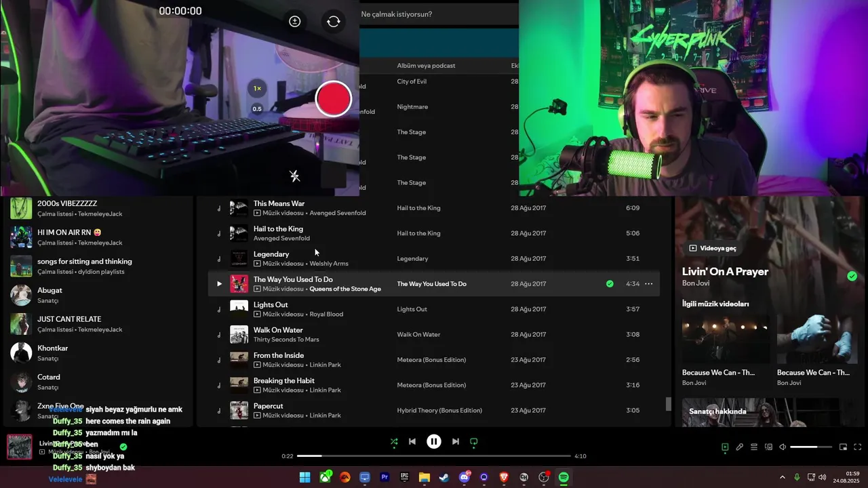The height and width of the screenshot is (488, 868).
Task: Open artist link 'Queens of the Stone Age'
Action: 345,289
